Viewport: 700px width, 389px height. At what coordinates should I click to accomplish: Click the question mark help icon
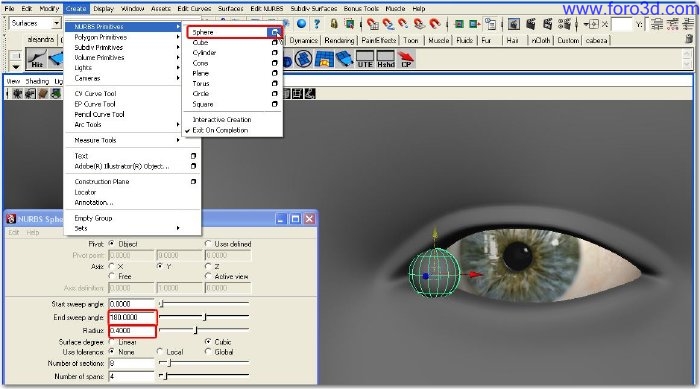click(317, 24)
